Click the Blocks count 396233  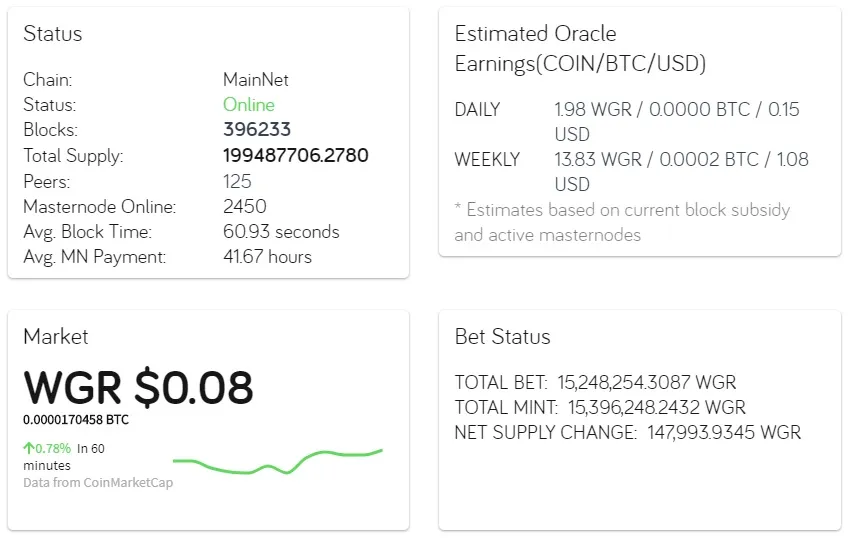point(257,130)
